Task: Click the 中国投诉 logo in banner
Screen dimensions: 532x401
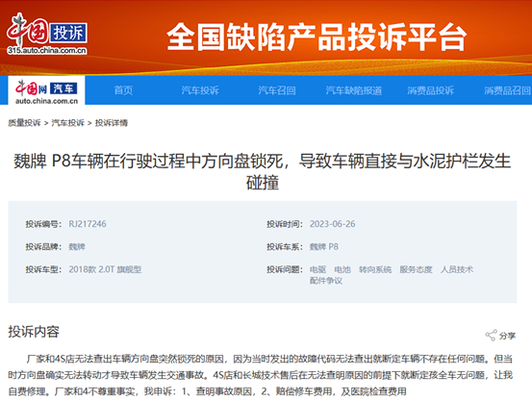Action: [x=47, y=34]
